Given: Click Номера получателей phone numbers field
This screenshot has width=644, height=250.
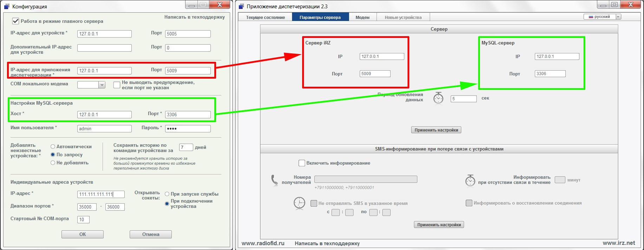Looking at the screenshot, I should [366, 179].
